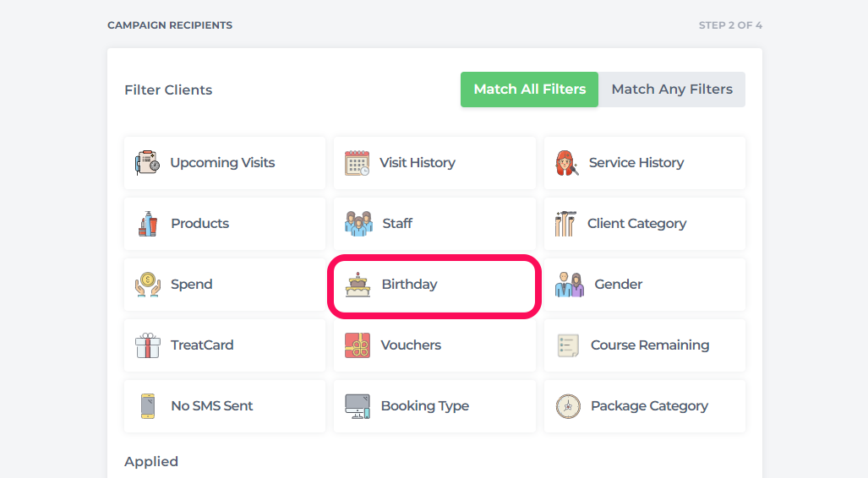
Task: Click the No SMS Sent phone icon
Action: 148,406
